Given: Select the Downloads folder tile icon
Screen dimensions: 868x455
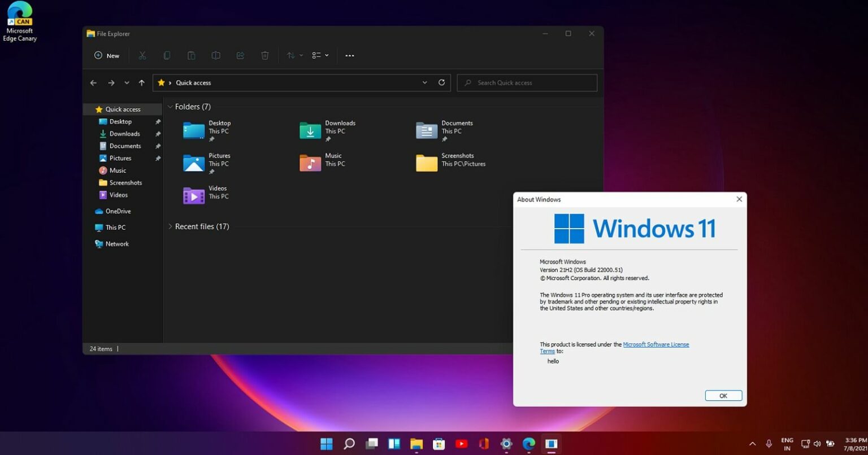Looking at the screenshot, I should pyautogui.click(x=310, y=130).
